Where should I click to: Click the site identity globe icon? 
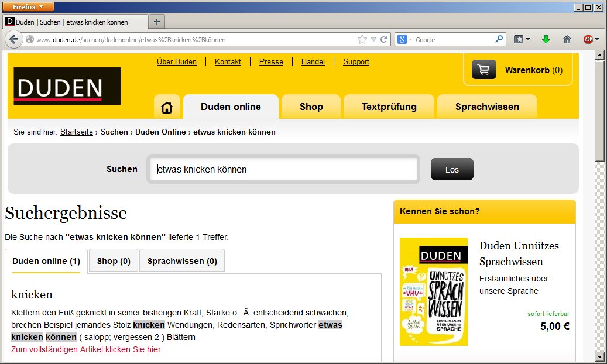[x=29, y=39]
